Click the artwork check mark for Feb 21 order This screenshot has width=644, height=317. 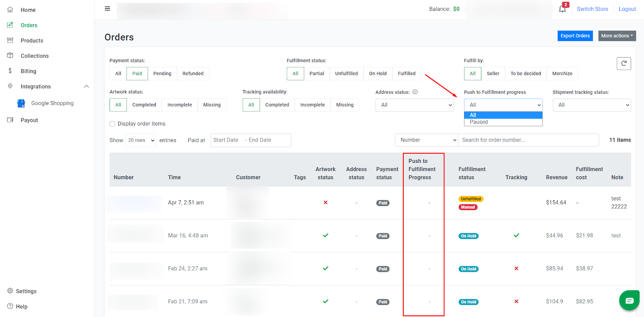coord(326,301)
